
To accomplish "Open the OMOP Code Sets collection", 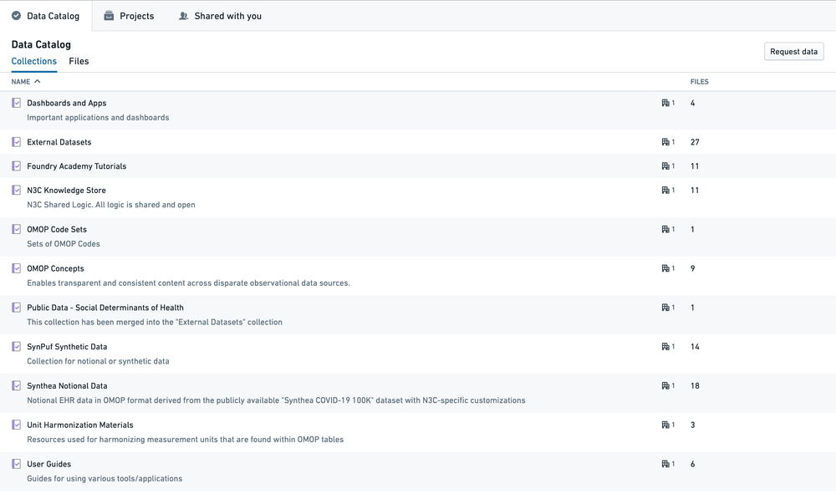I will tap(57, 229).
